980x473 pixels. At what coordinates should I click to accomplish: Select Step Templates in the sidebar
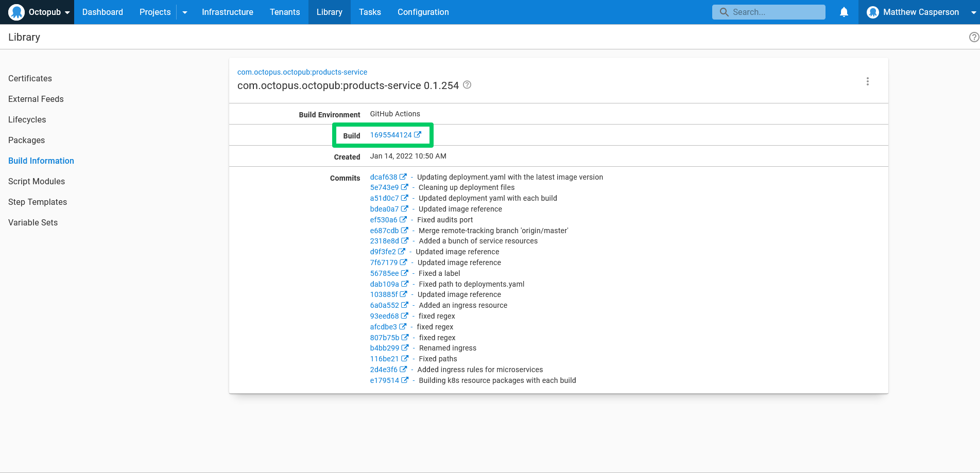tap(38, 202)
